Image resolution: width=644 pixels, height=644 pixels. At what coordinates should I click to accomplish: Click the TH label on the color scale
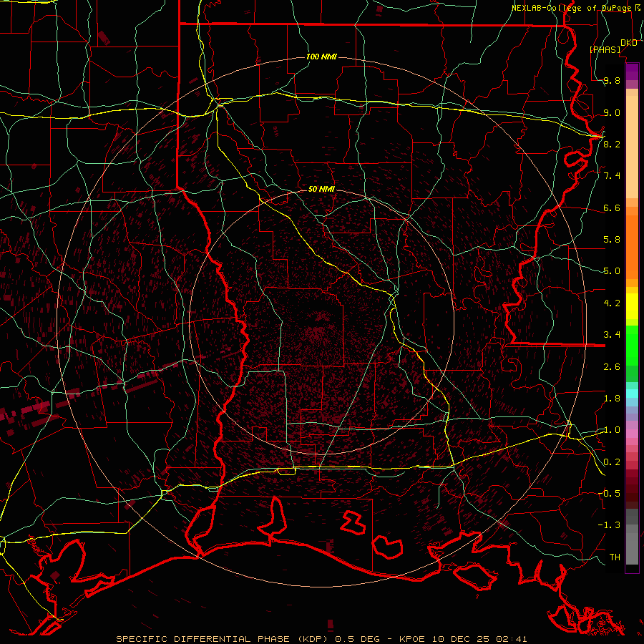(x=615, y=557)
